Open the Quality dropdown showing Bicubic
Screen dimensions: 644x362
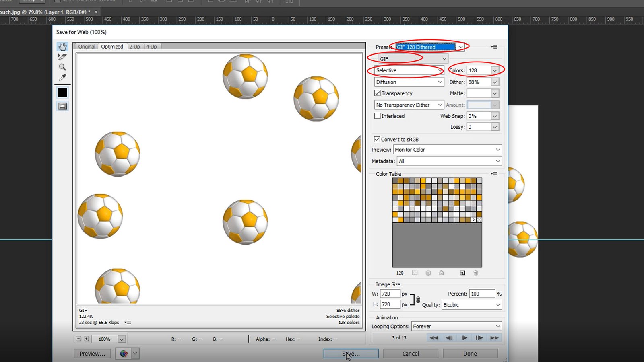pos(497,305)
